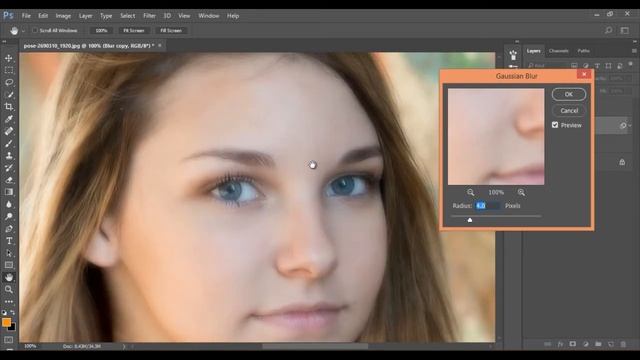Viewport: 640px width, 360px height.
Task: Open the Edit Toolbar three-dots menu
Action: coord(9,302)
